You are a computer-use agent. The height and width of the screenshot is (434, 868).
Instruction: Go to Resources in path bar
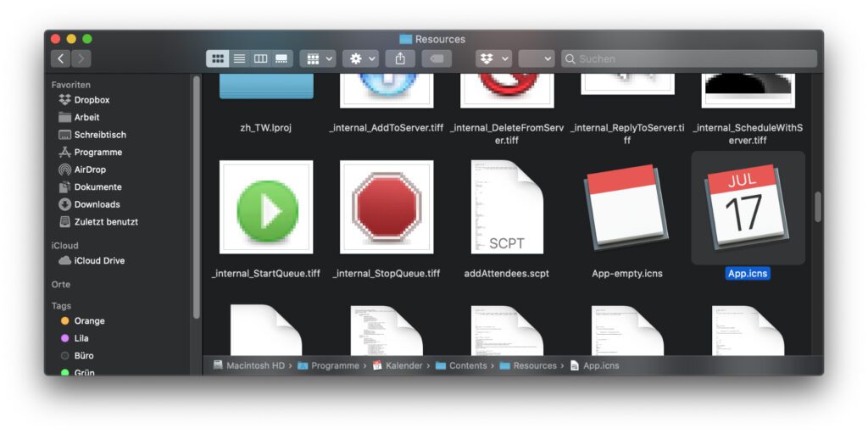click(528, 366)
